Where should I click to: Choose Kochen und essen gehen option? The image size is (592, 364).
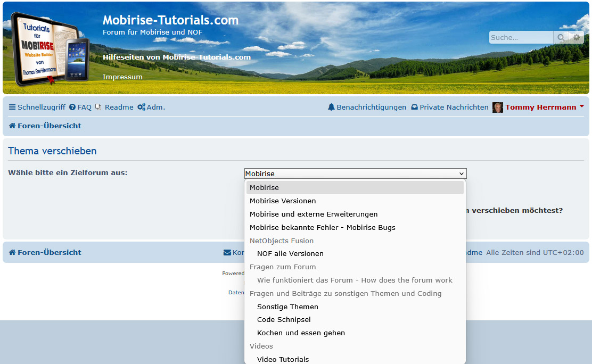click(301, 333)
